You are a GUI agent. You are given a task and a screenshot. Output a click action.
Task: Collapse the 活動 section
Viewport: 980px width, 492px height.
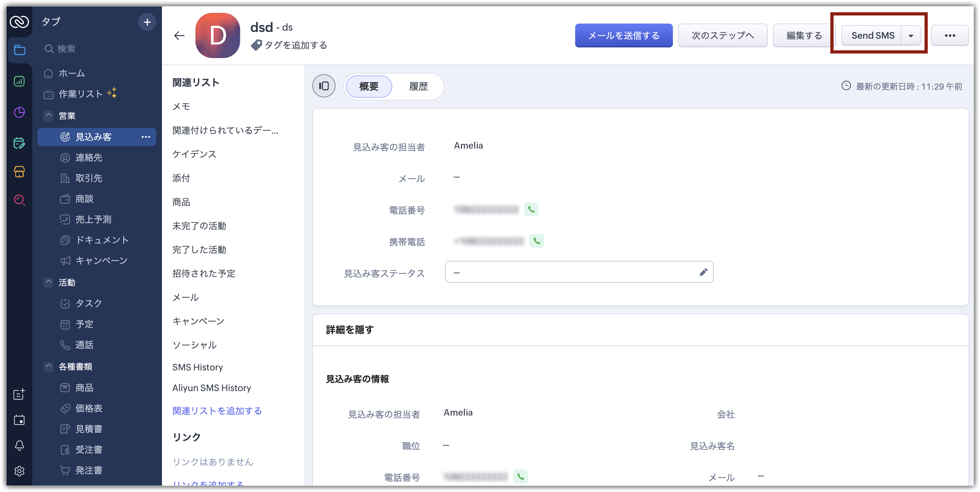pos(48,282)
